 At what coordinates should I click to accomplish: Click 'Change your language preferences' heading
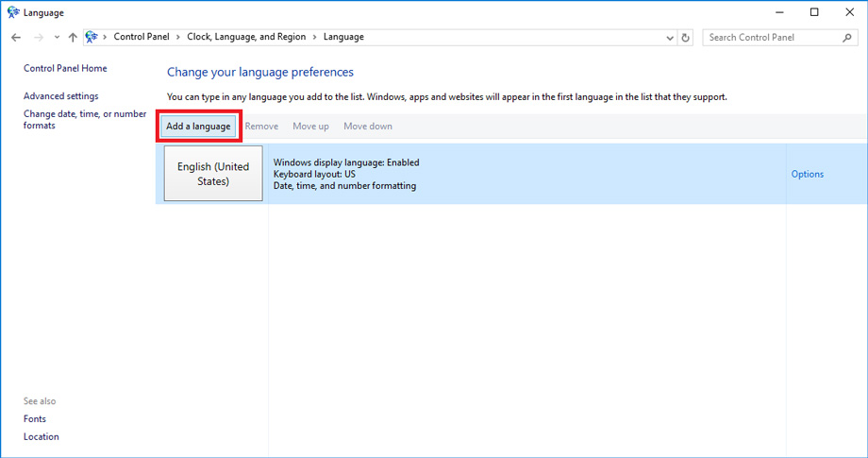tap(260, 72)
